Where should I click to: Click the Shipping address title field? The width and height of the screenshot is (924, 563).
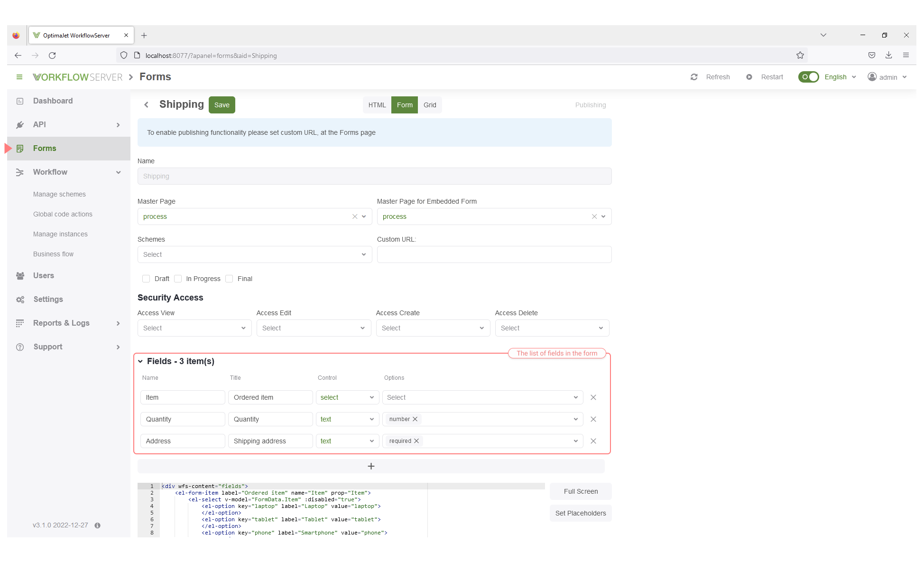click(270, 441)
